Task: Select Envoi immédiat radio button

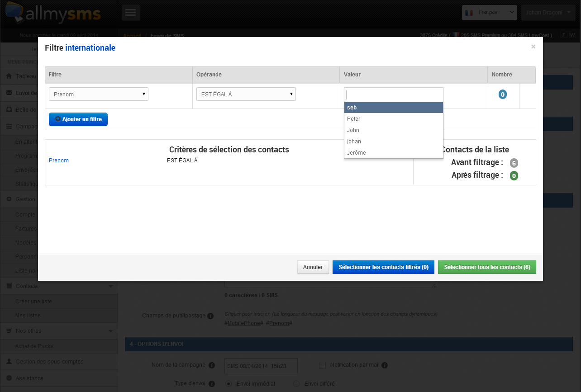Action: pyautogui.click(x=229, y=384)
